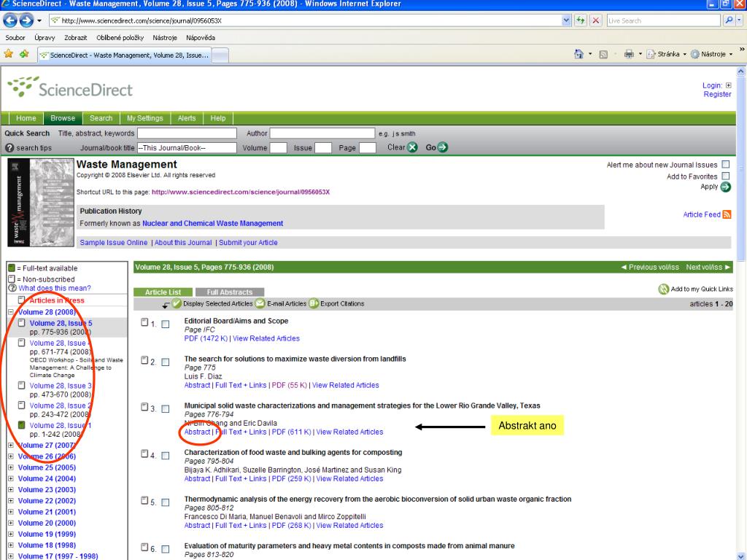Viewport: 747px width, 560px height.
Task: Open the My Settings navigation tab
Action: point(145,118)
